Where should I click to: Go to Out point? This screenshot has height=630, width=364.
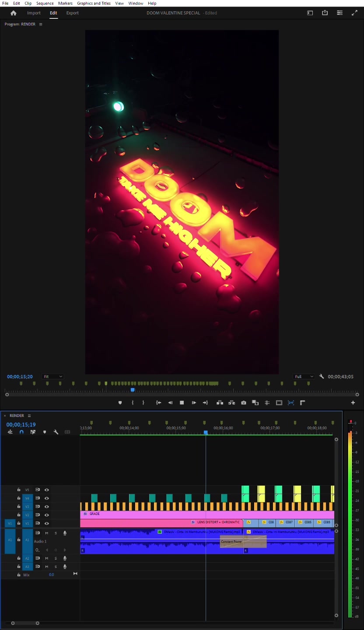pos(205,403)
